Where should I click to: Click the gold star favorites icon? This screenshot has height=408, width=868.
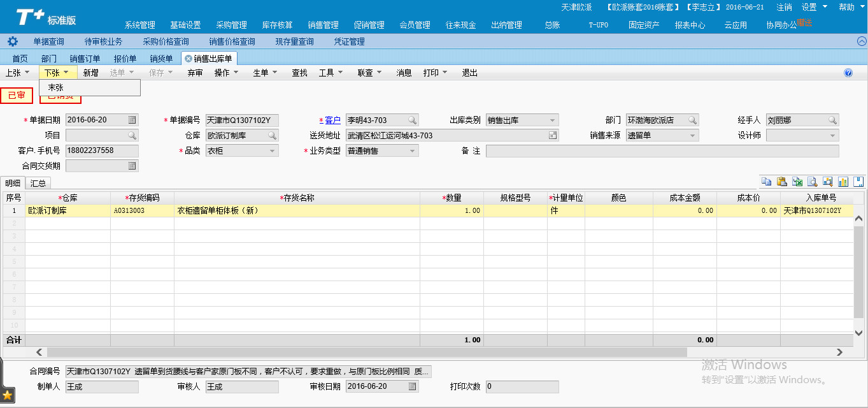click(8, 395)
